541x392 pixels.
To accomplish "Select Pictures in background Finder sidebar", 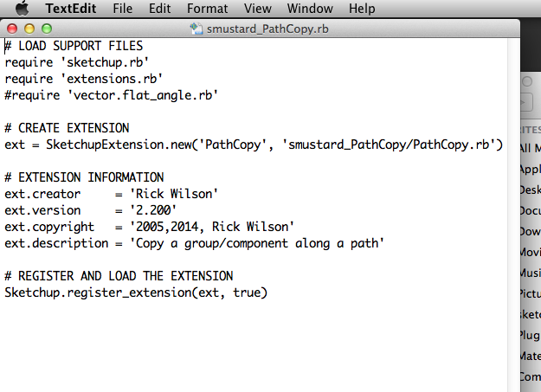I will coord(530,293).
